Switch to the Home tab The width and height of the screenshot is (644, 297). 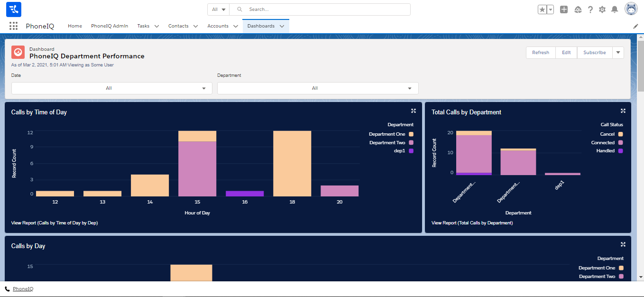pyautogui.click(x=75, y=26)
